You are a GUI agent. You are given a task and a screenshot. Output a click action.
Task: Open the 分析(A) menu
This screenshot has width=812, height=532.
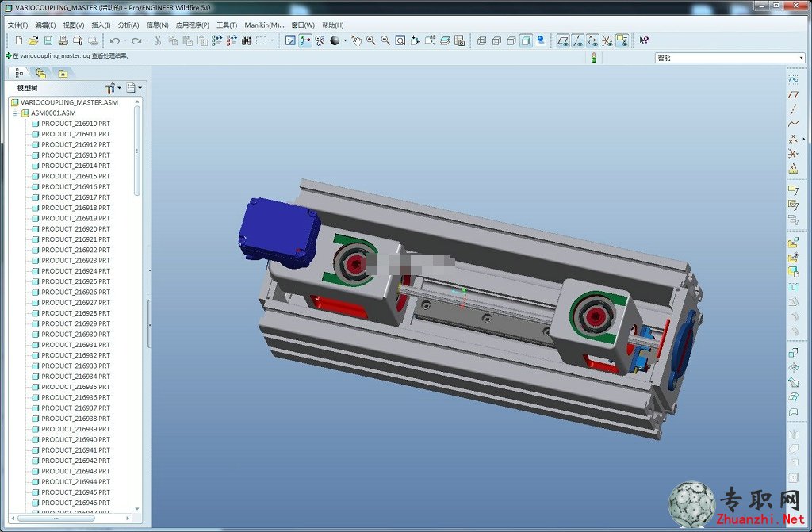click(128, 25)
